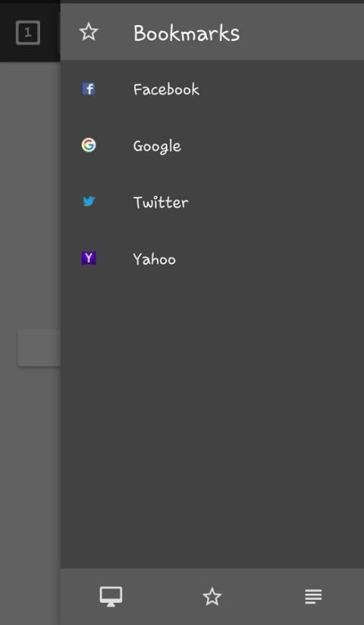Click the Bookmarks header title
Image resolution: width=364 pixels, height=625 pixels.
[x=187, y=33]
